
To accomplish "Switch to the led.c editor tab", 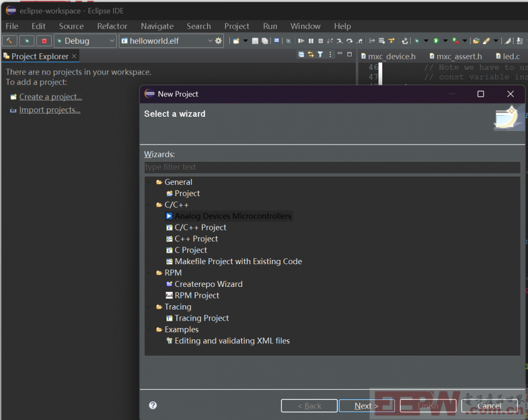I will (x=508, y=56).
